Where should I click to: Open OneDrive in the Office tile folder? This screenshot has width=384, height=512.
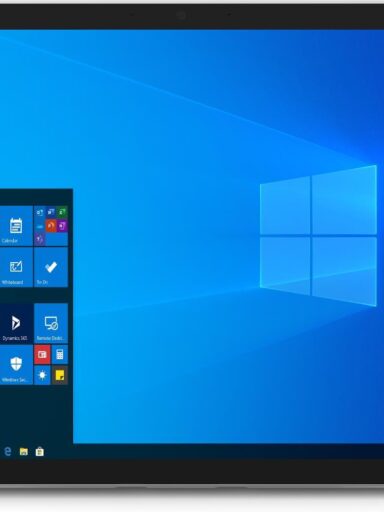(x=40, y=226)
